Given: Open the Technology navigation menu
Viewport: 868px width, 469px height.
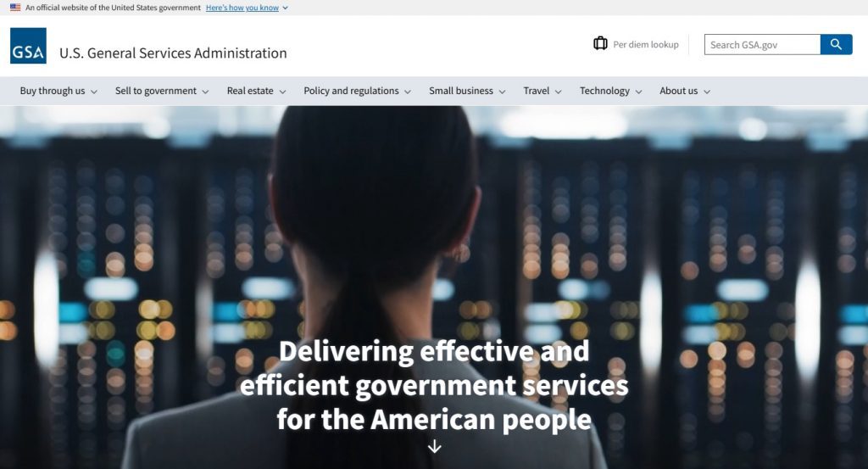Looking at the screenshot, I should coord(610,91).
